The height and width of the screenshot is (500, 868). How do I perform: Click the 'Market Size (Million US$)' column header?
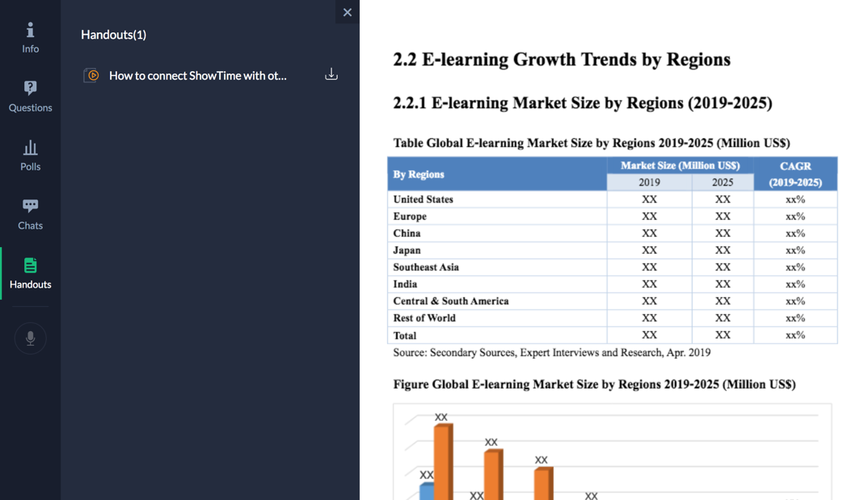click(x=680, y=166)
